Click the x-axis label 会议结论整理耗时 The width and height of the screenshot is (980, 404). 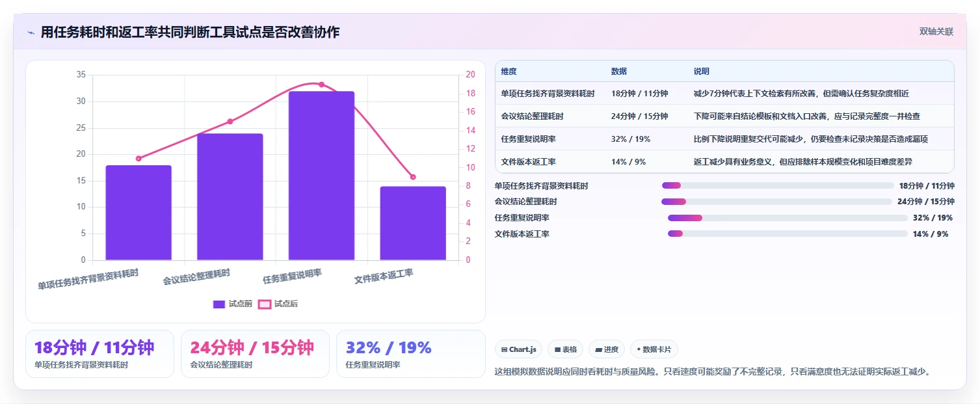pos(196,277)
